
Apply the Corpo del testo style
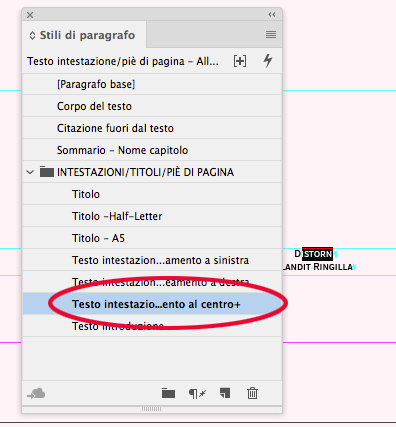tap(152, 106)
